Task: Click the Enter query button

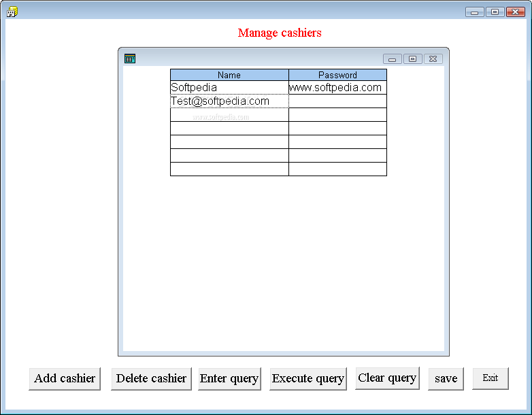Action: [229, 379]
